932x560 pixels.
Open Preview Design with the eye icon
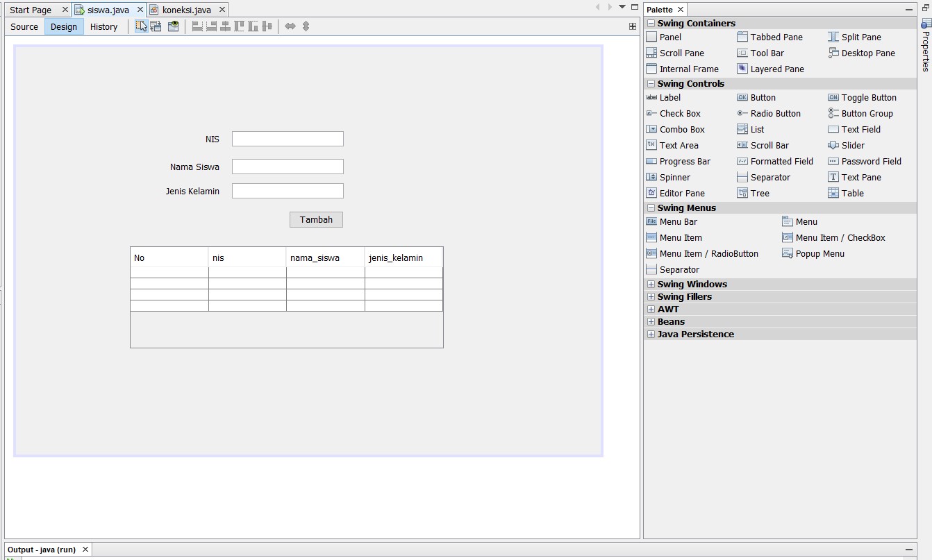coord(172,25)
